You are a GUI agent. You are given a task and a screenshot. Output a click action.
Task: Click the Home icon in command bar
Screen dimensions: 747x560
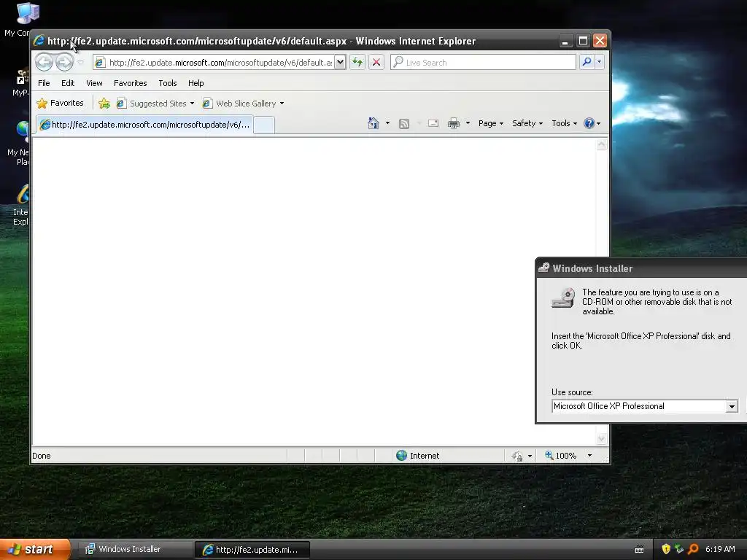[x=373, y=123]
